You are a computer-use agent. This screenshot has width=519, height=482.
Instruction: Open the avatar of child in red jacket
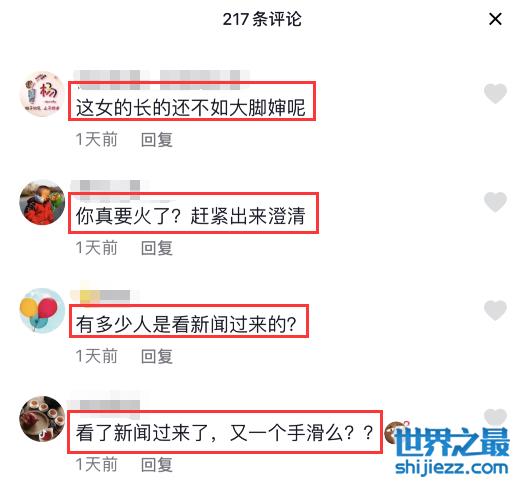42,202
